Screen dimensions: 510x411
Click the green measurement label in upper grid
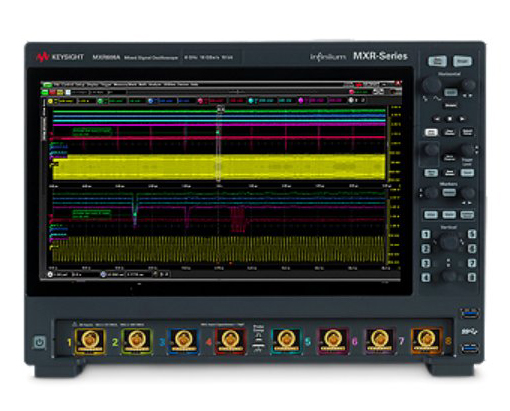(92, 131)
